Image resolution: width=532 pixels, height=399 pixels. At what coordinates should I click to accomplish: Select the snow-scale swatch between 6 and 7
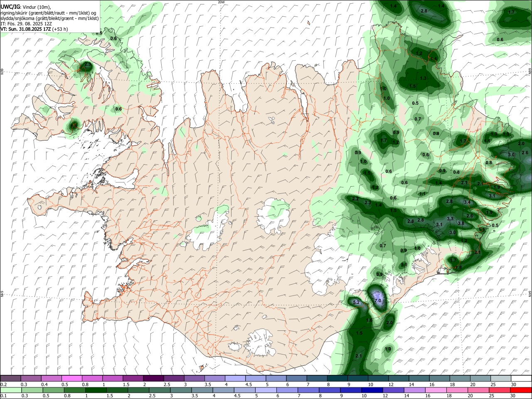[296, 379]
